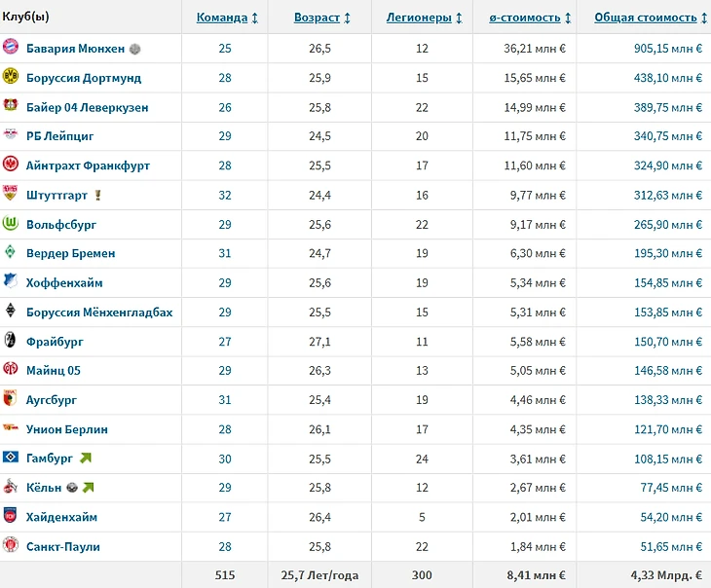Click the sort arrows next to Легионеры

(459, 18)
